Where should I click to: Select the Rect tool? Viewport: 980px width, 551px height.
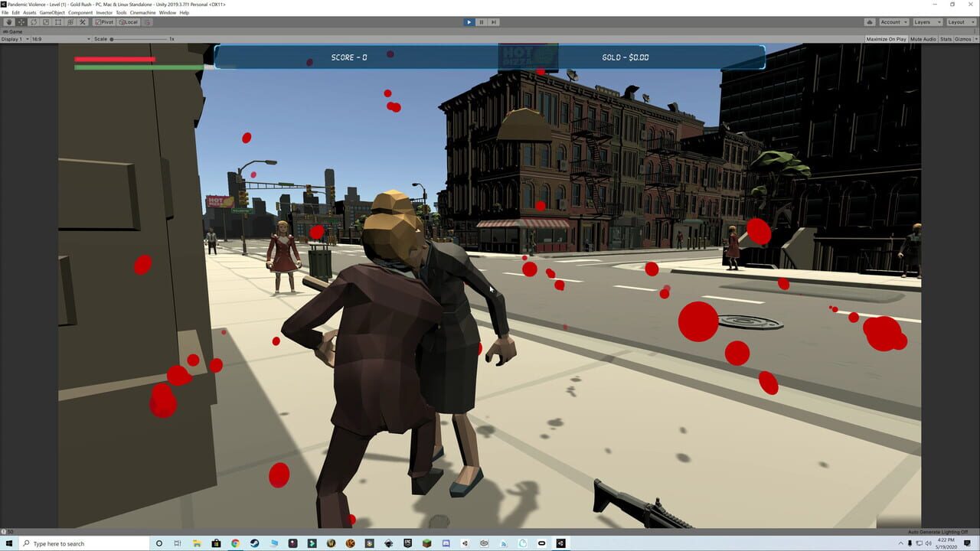click(x=57, y=21)
